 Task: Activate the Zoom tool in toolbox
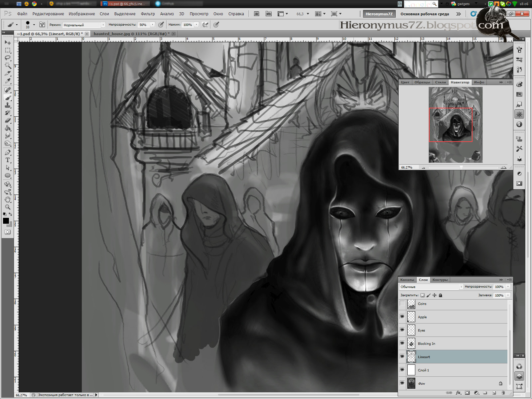coord(7,207)
